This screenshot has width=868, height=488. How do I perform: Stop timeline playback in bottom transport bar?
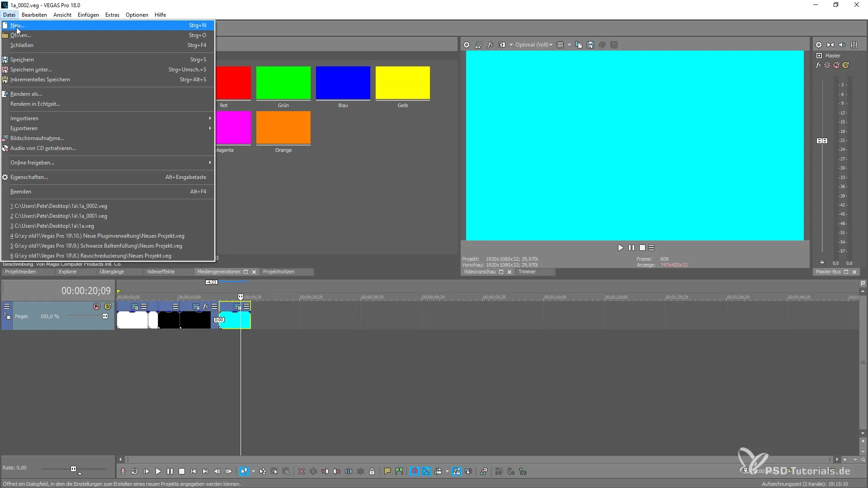point(181,471)
